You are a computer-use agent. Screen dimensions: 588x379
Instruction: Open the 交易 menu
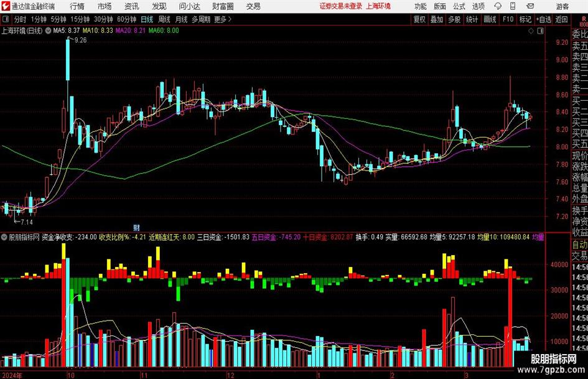[x=253, y=6]
